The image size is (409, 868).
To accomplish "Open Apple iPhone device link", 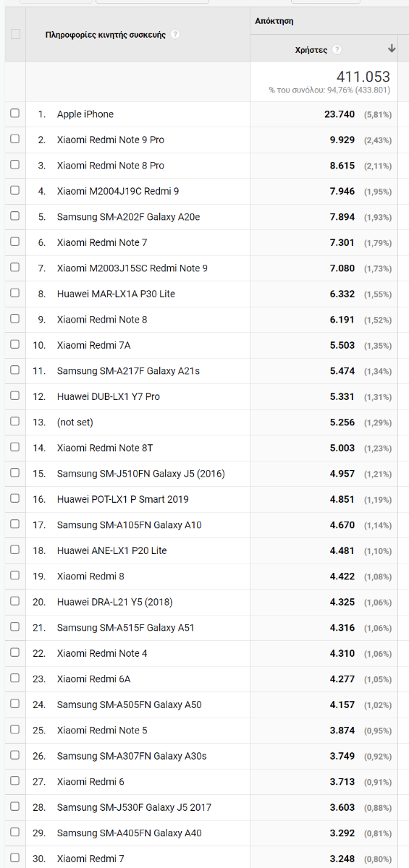I will click(x=85, y=114).
